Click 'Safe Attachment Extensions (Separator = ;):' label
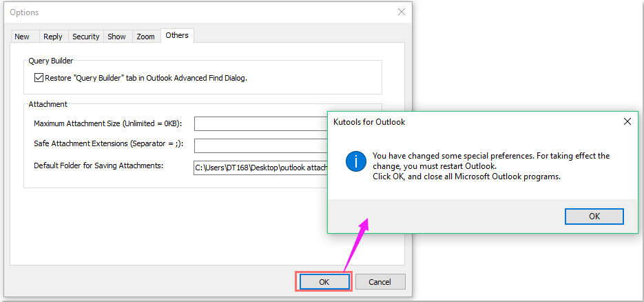Screen dimensions: 644x302 click(108, 144)
